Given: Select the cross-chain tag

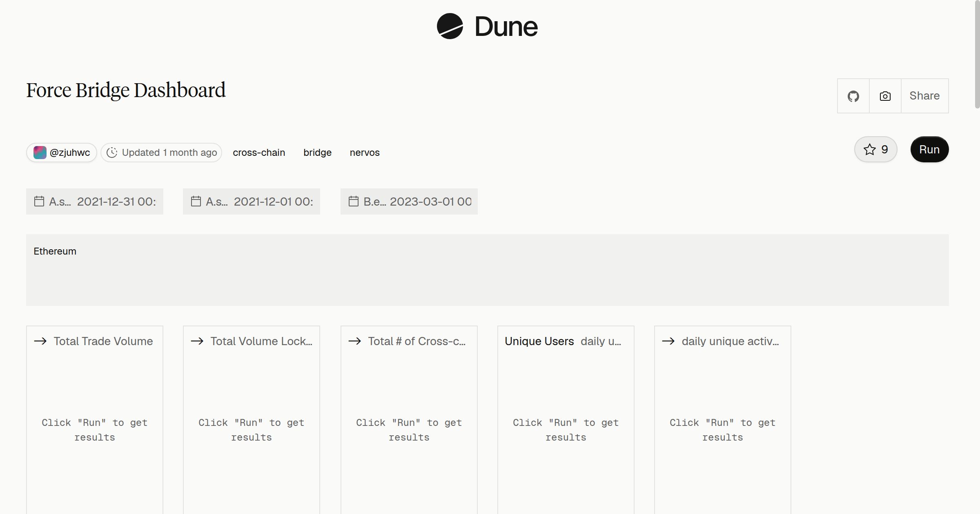Looking at the screenshot, I should [259, 153].
